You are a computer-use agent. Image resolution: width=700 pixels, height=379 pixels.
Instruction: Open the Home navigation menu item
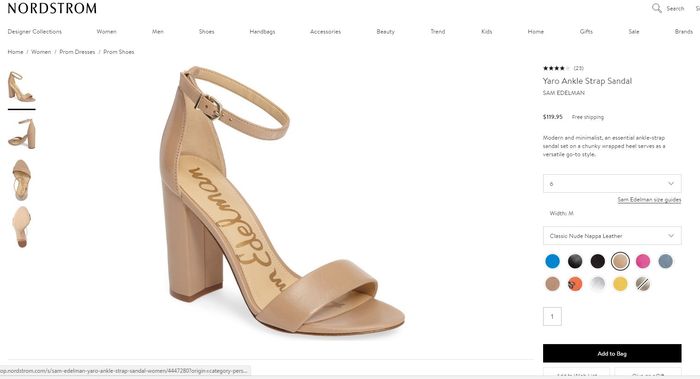coord(536,32)
